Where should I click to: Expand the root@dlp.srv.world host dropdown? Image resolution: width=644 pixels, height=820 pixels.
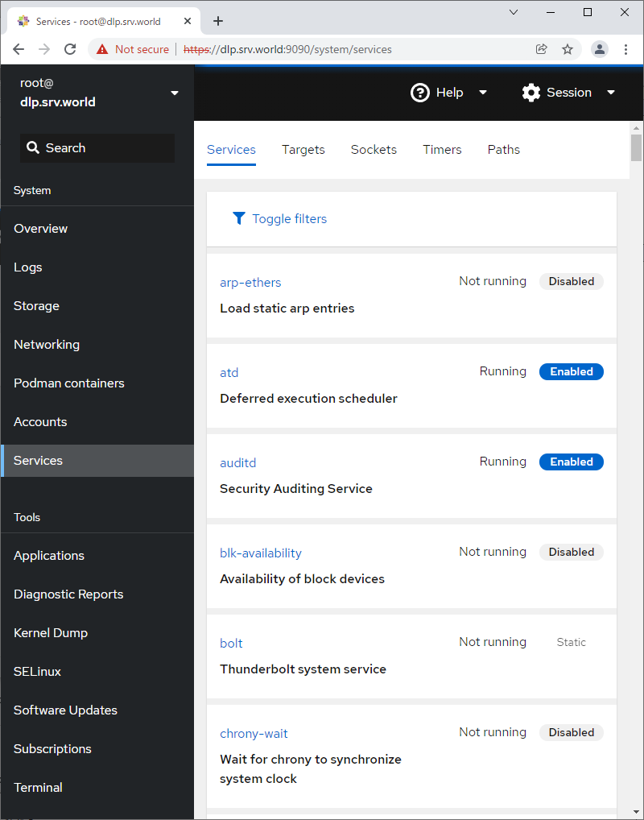point(175,93)
